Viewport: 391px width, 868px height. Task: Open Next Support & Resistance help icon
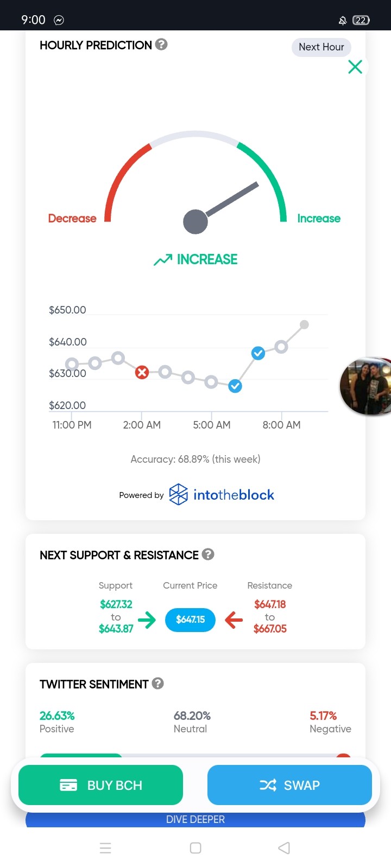point(208,554)
